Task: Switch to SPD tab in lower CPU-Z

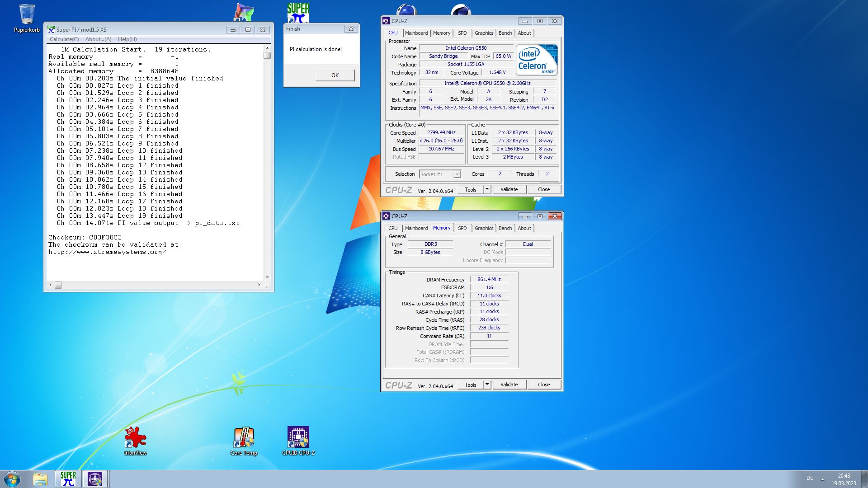Action: (462, 228)
